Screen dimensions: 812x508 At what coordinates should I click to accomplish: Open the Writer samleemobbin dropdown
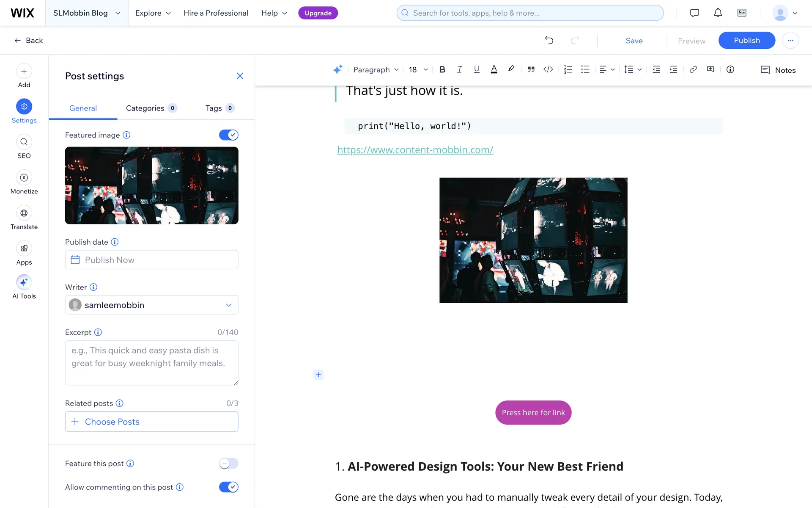[x=151, y=305]
